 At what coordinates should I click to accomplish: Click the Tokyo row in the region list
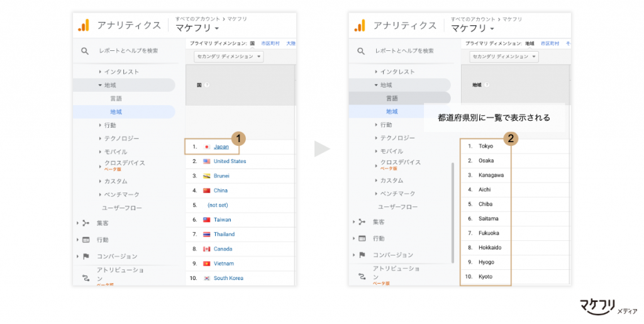click(x=486, y=146)
